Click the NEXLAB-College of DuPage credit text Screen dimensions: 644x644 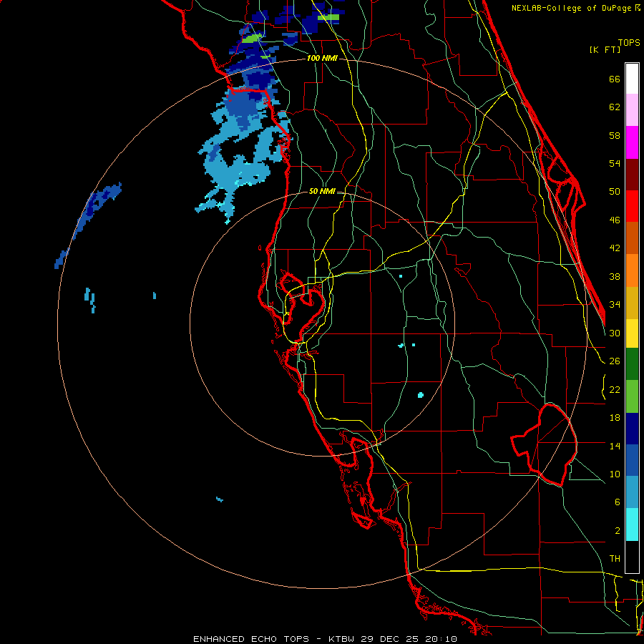click(572, 8)
